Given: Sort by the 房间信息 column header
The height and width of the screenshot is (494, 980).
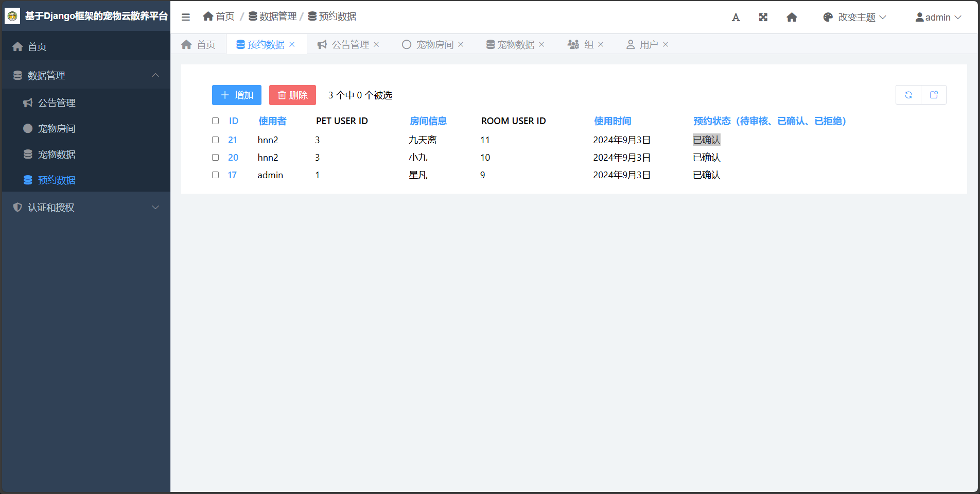Looking at the screenshot, I should (x=428, y=121).
